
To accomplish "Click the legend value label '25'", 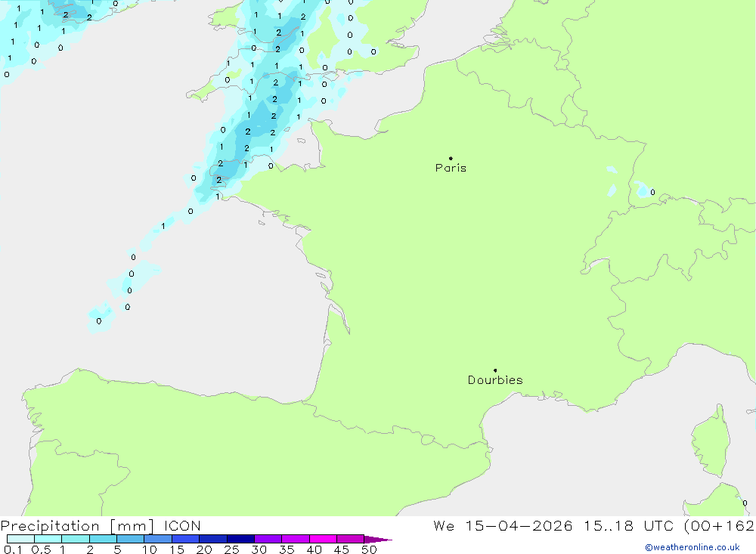I will (x=232, y=549).
